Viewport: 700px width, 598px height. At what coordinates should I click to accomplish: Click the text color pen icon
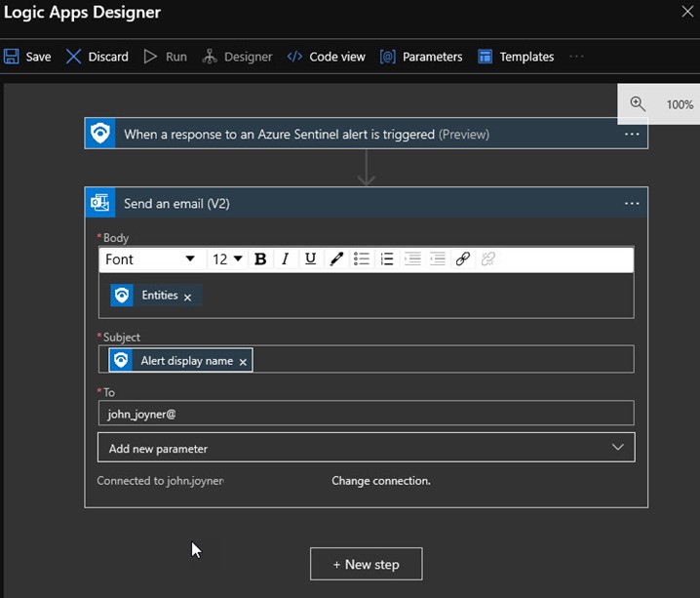pyautogui.click(x=336, y=259)
